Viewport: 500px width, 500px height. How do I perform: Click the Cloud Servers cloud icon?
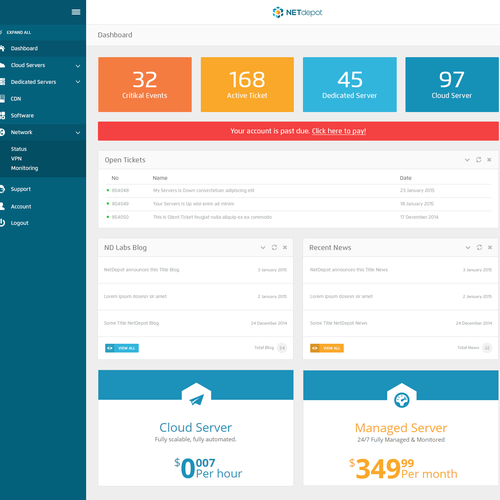coord(2,65)
